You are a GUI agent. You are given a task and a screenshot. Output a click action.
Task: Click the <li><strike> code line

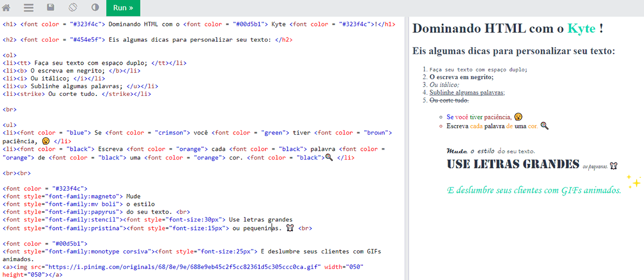click(x=77, y=94)
